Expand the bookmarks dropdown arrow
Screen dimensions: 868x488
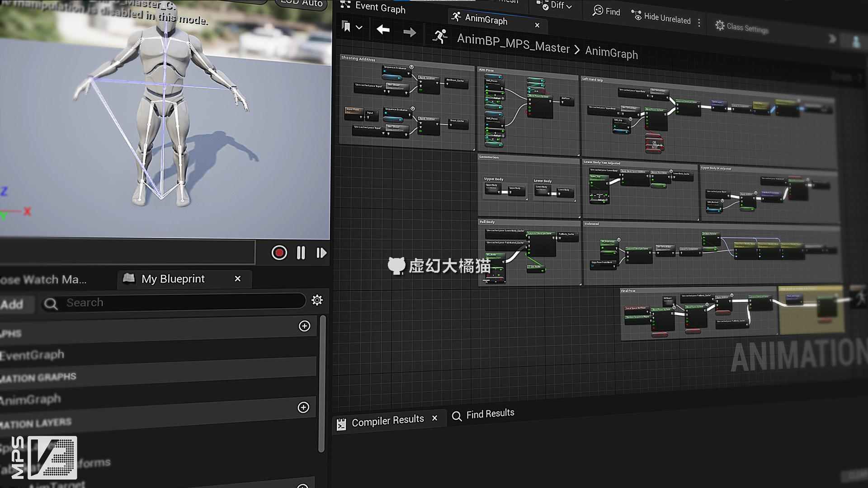click(359, 28)
